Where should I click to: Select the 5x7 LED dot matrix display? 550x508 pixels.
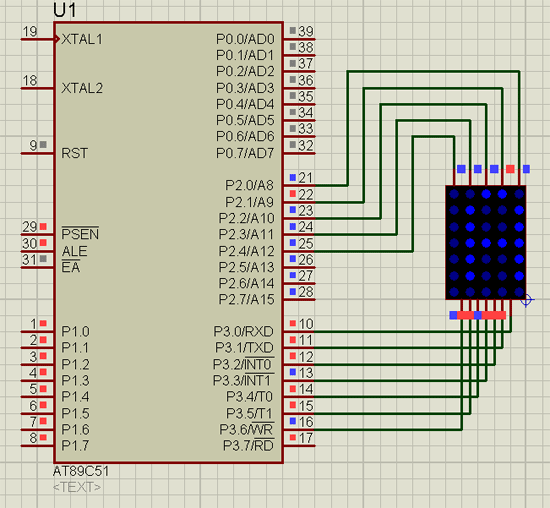(485, 242)
